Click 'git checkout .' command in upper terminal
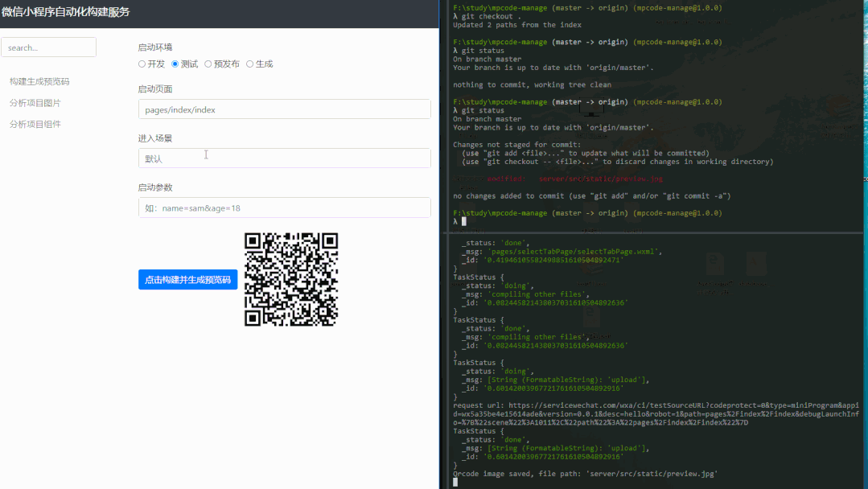 [x=491, y=17]
